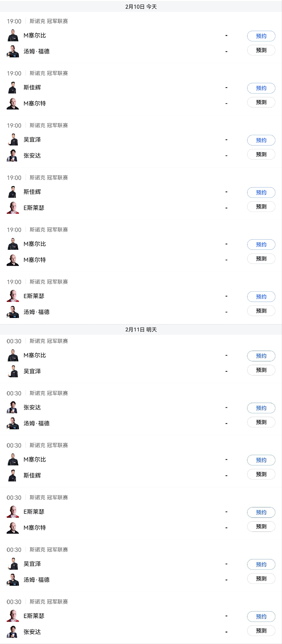Click 张安达's avatar in match against 吴宜泽
Viewport: 282px width, 644px height.
point(13,156)
